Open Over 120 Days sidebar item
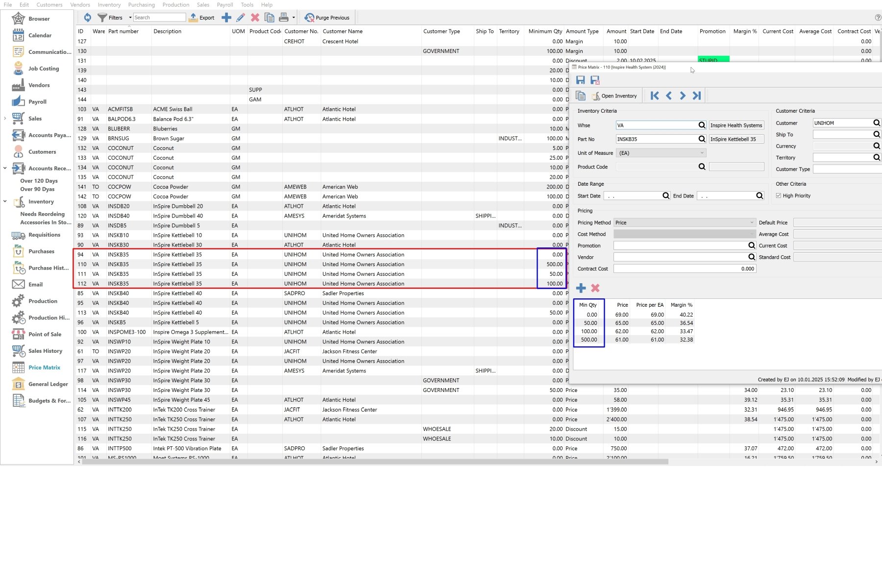The image size is (882, 588). [x=39, y=181]
